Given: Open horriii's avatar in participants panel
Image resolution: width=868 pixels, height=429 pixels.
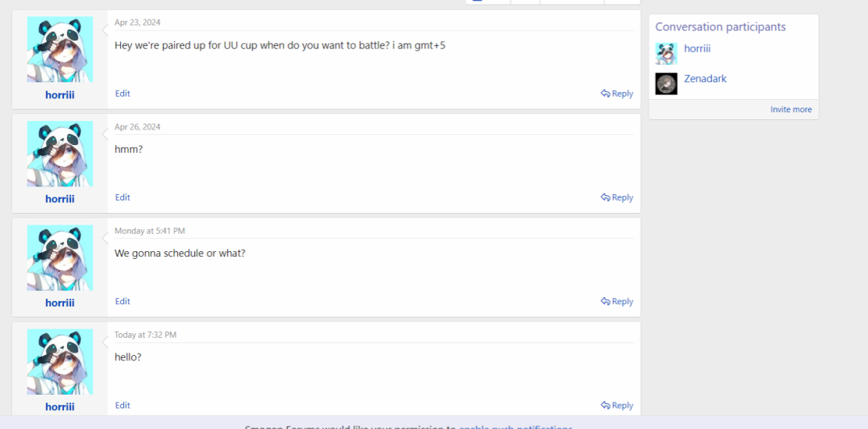Looking at the screenshot, I should [x=666, y=54].
